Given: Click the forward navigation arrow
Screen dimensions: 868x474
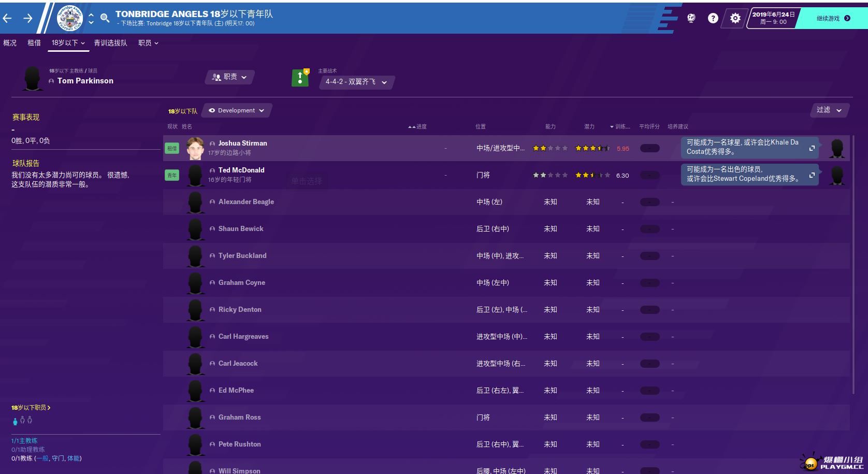Looking at the screenshot, I should (x=28, y=18).
